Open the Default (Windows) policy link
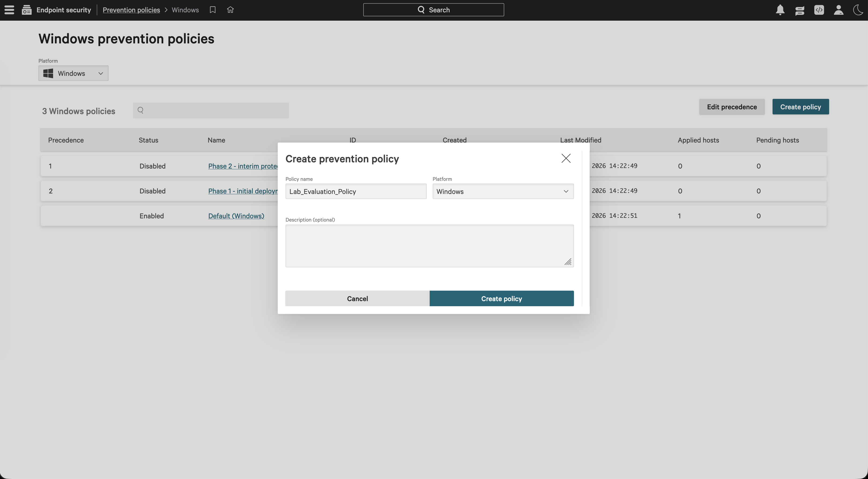The image size is (868, 479). coord(236,216)
